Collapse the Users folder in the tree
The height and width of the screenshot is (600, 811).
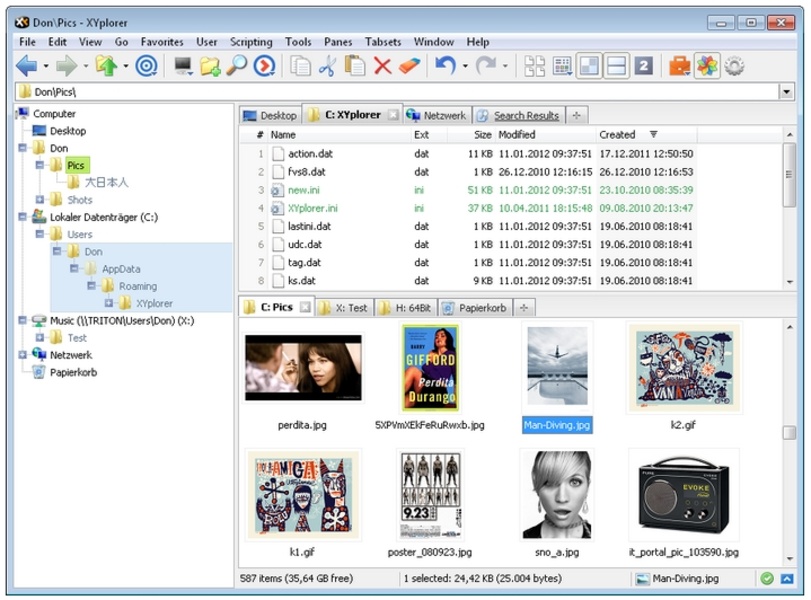[x=39, y=234]
